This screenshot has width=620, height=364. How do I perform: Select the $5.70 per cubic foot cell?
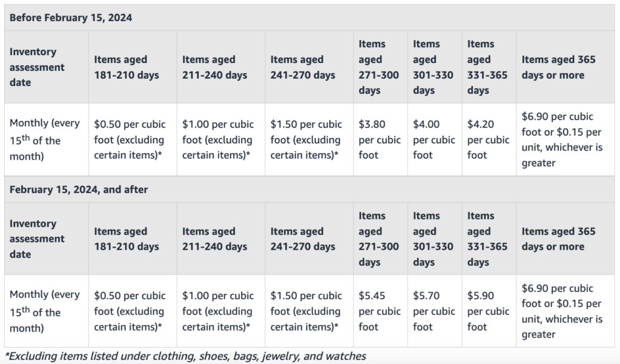(434, 311)
